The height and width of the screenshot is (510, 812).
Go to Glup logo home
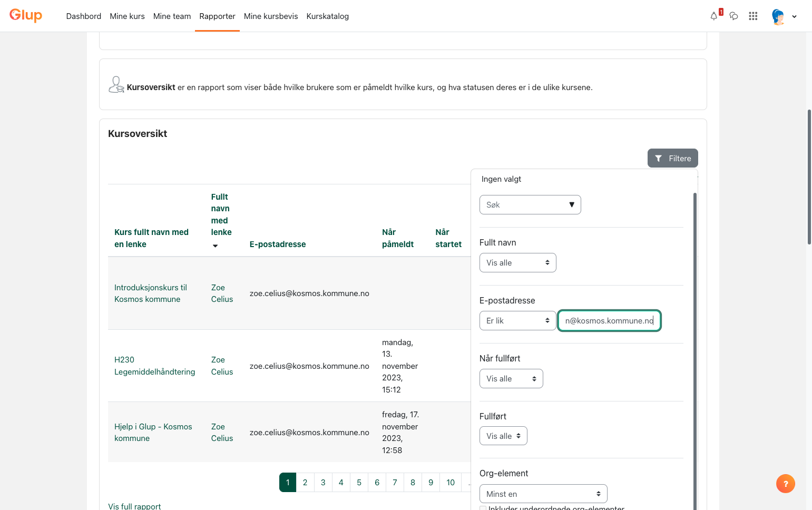point(26,16)
